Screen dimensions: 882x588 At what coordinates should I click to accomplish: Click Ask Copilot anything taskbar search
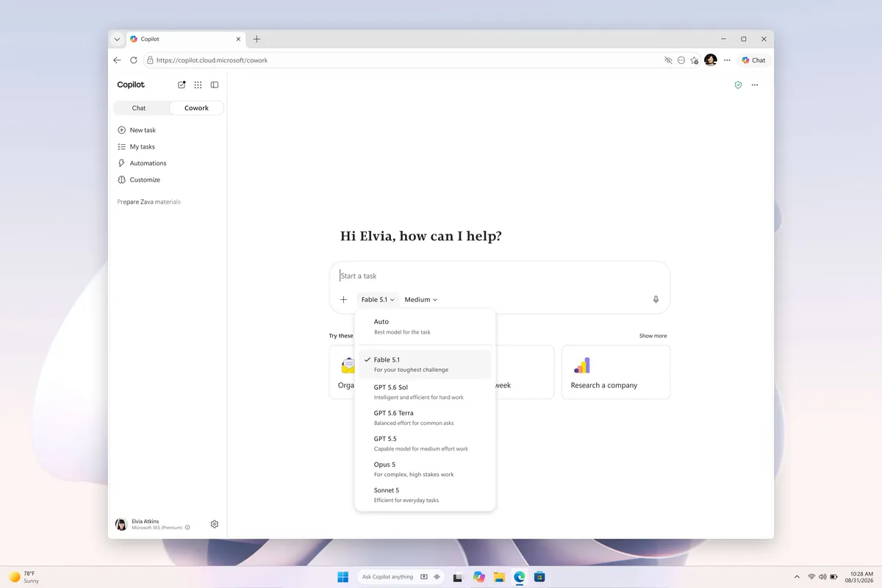[x=387, y=577]
